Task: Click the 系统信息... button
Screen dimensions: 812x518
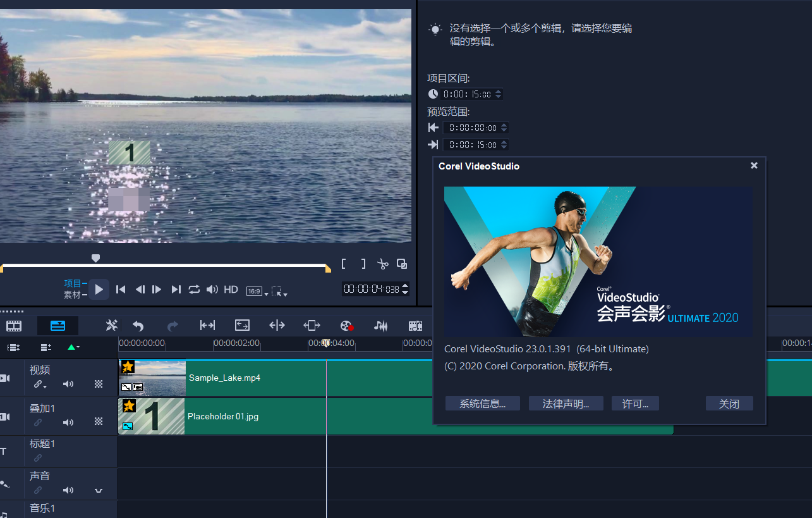Action: click(483, 404)
